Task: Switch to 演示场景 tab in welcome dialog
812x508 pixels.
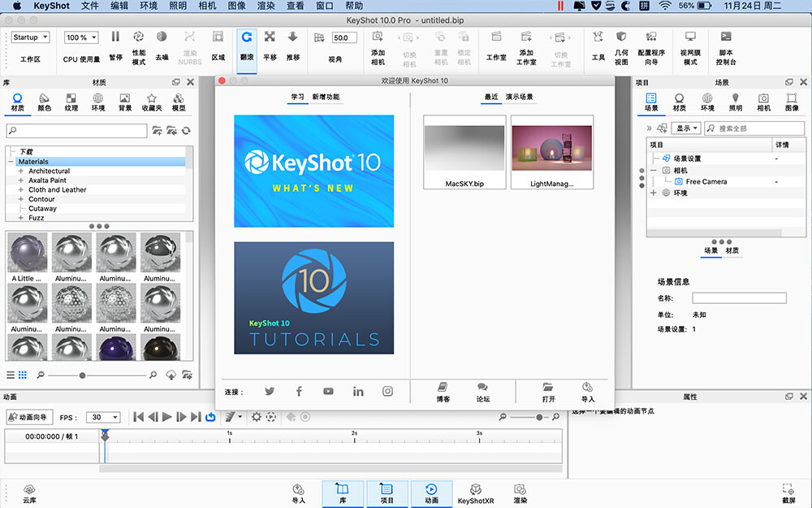Action: tap(520, 97)
